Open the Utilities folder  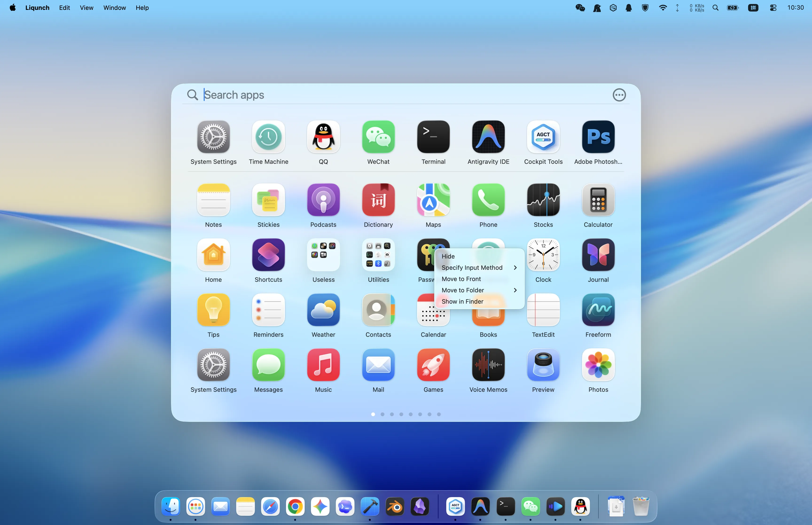(378, 255)
